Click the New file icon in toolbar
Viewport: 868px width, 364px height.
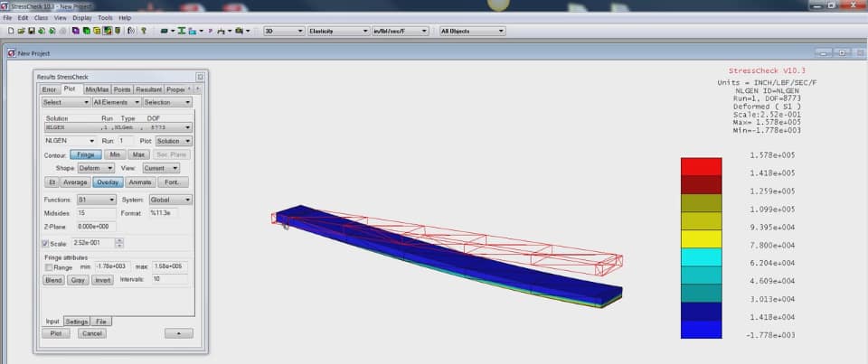coord(10,31)
